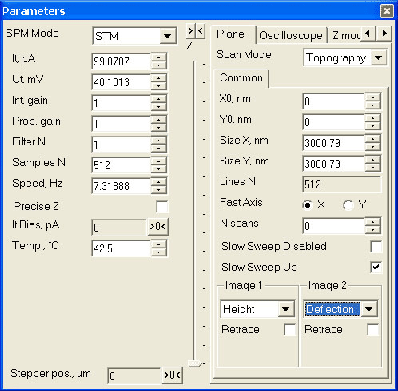Click the Speed, Hz input field

click(x=121, y=186)
